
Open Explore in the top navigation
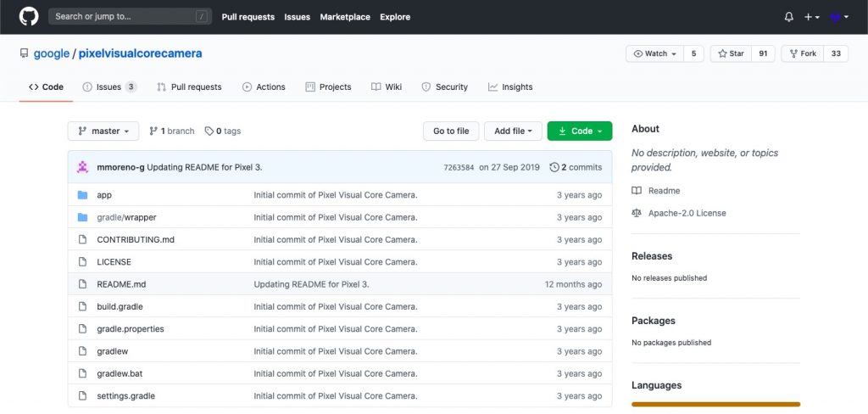pos(395,17)
